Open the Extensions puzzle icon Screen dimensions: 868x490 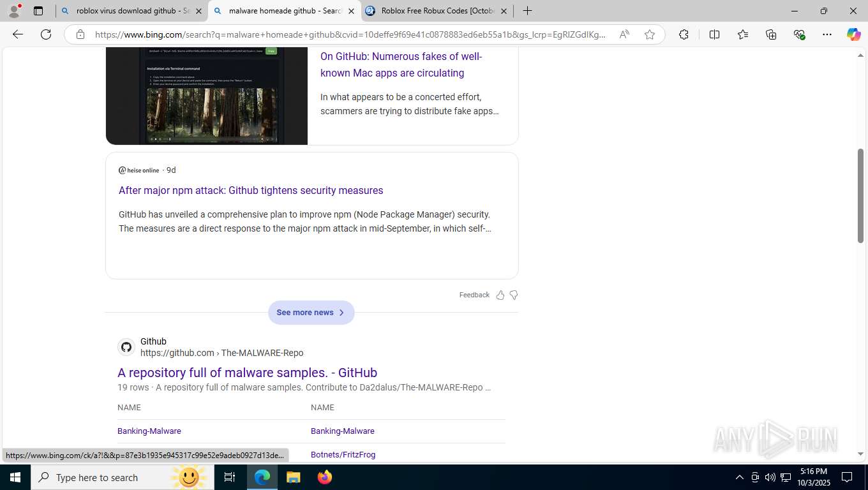(684, 34)
